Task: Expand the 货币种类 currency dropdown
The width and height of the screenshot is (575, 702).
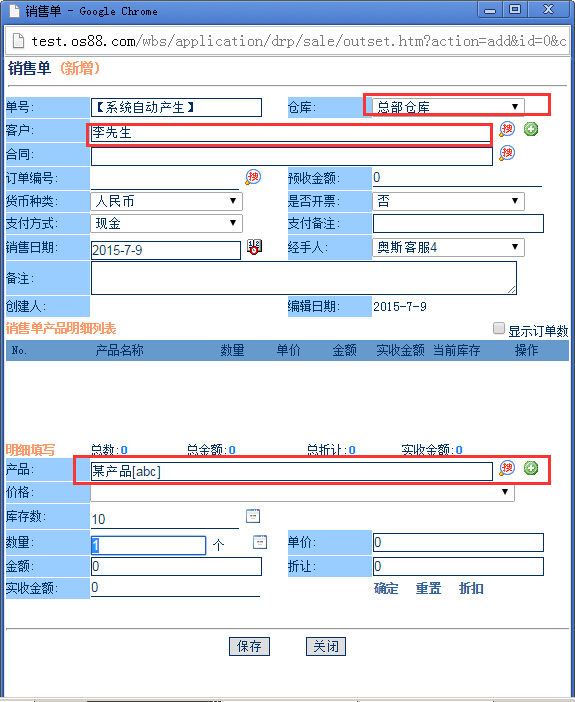Action: pos(167,201)
